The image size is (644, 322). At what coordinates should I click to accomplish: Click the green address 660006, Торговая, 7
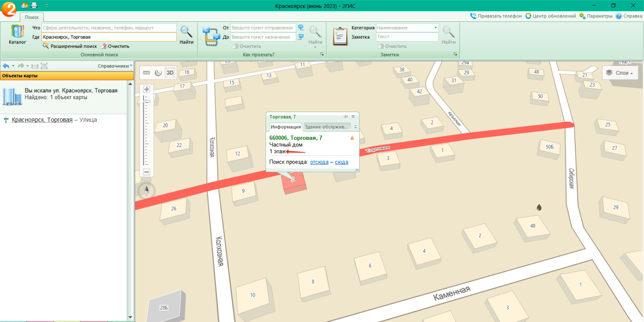click(x=296, y=138)
